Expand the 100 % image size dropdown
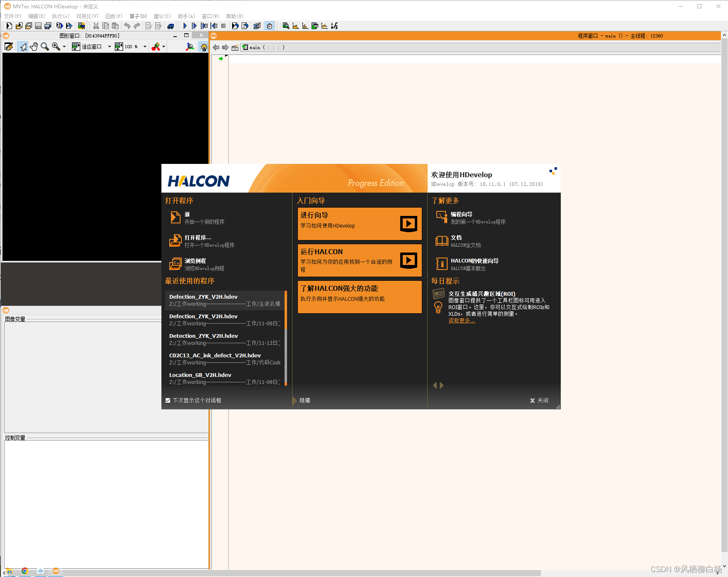This screenshot has height=577, width=728. click(x=145, y=47)
